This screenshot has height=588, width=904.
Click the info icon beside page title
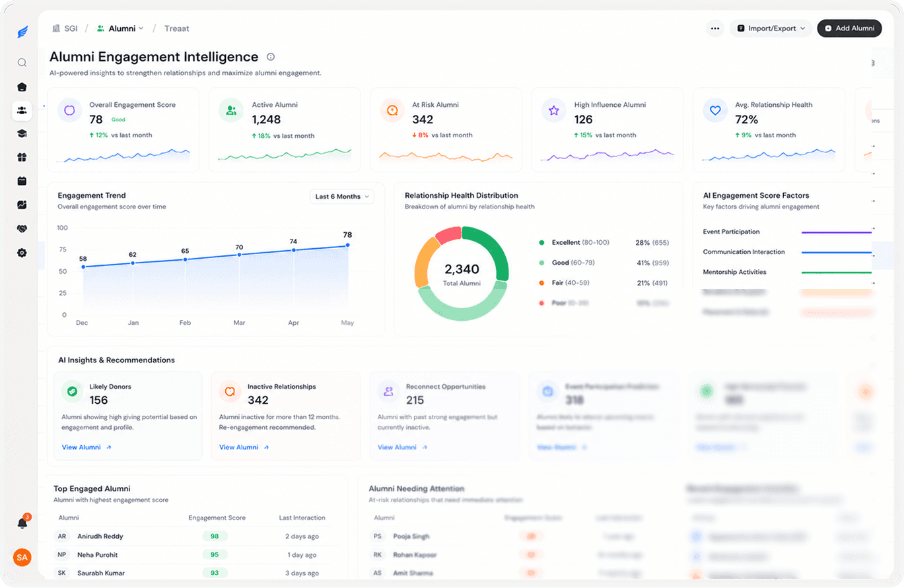pyautogui.click(x=271, y=57)
